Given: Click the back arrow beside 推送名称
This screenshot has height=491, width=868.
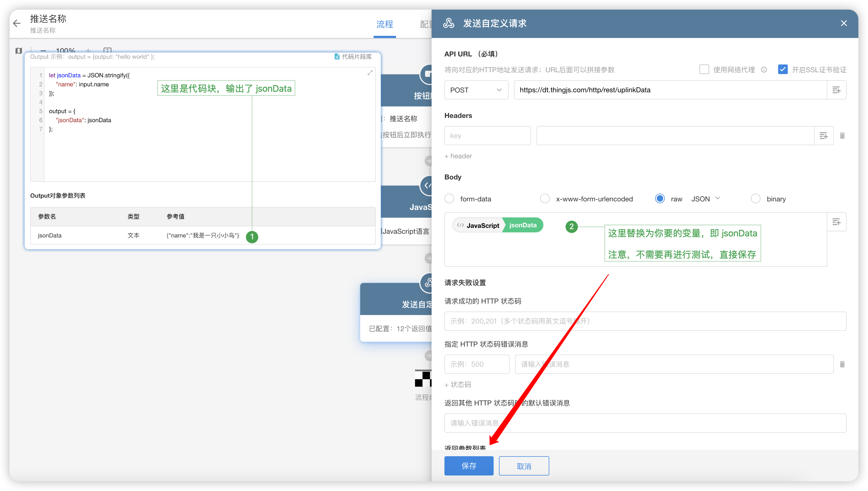Looking at the screenshot, I should [17, 23].
